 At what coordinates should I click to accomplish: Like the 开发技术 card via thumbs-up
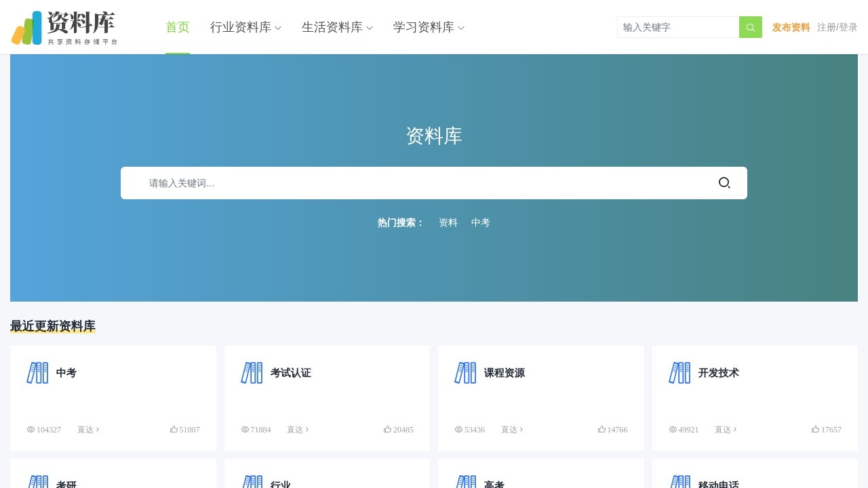click(815, 429)
